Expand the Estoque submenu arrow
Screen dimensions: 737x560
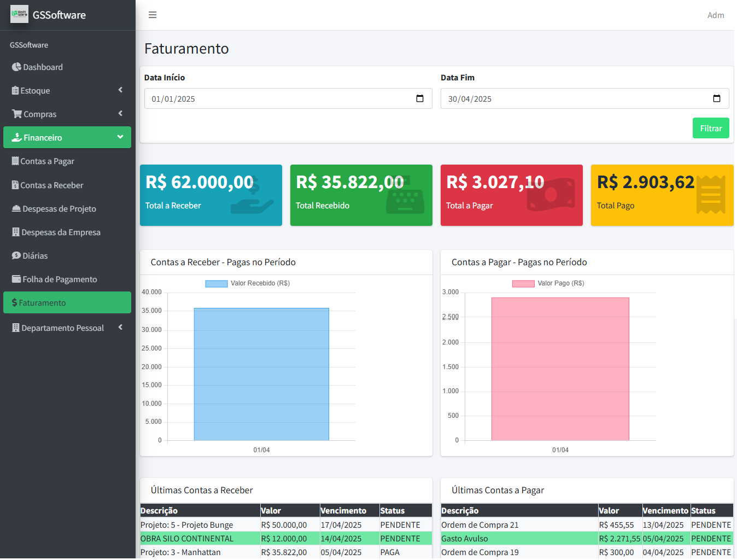(x=120, y=90)
